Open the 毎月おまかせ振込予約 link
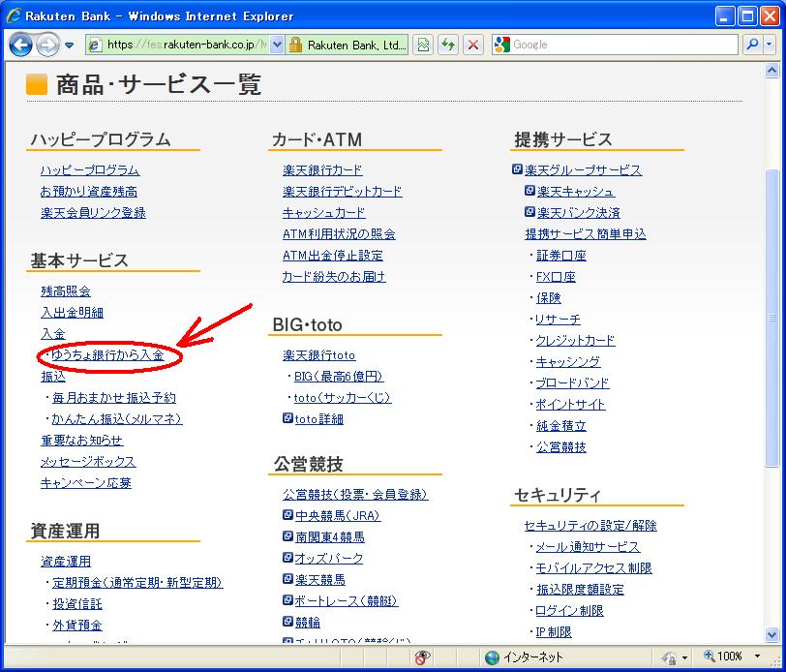Viewport: 786px width, 672px height. click(114, 398)
